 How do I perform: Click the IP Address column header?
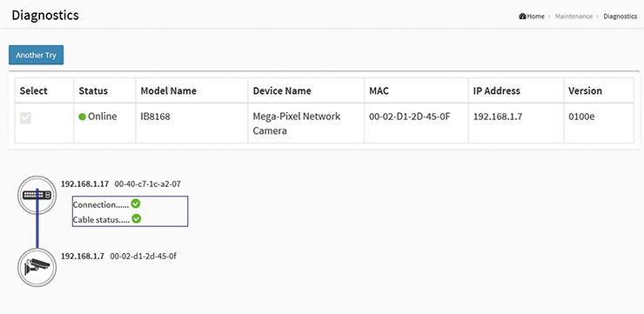click(x=497, y=90)
